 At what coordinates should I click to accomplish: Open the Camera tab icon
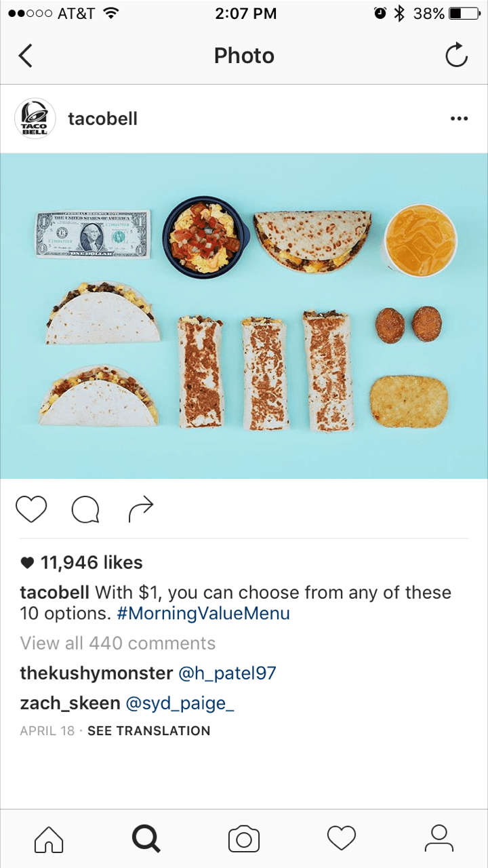point(244,839)
